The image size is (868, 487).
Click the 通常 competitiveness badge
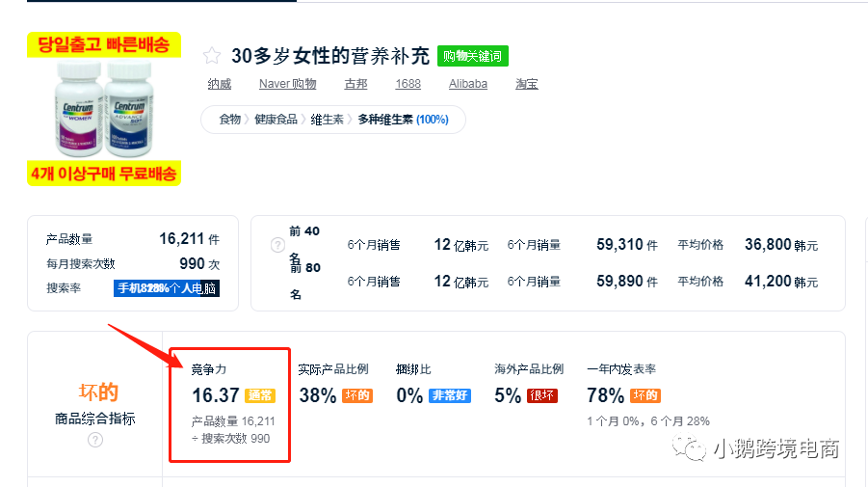(x=259, y=395)
